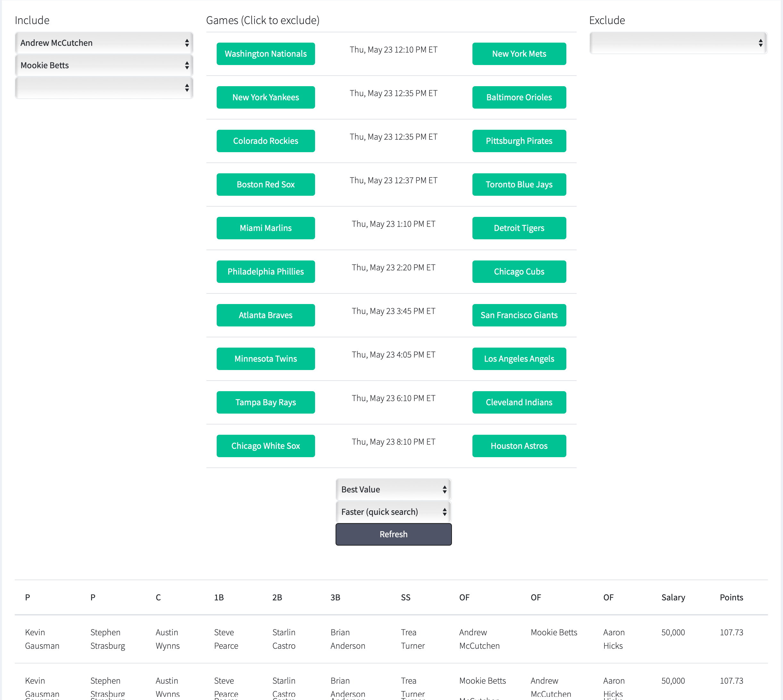Image resolution: width=783 pixels, height=700 pixels.
Task: Select Austin Wynns in first lineup row
Action: (x=167, y=639)
